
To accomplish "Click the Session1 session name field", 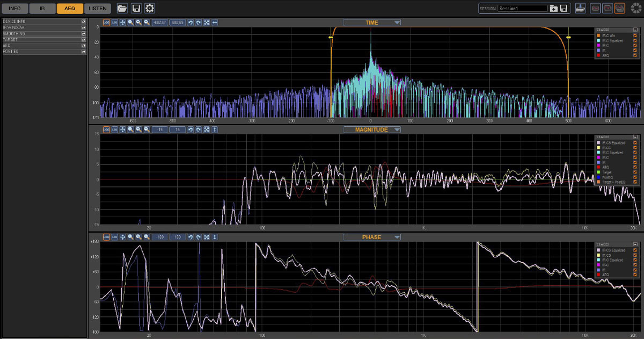I will 523,9.
